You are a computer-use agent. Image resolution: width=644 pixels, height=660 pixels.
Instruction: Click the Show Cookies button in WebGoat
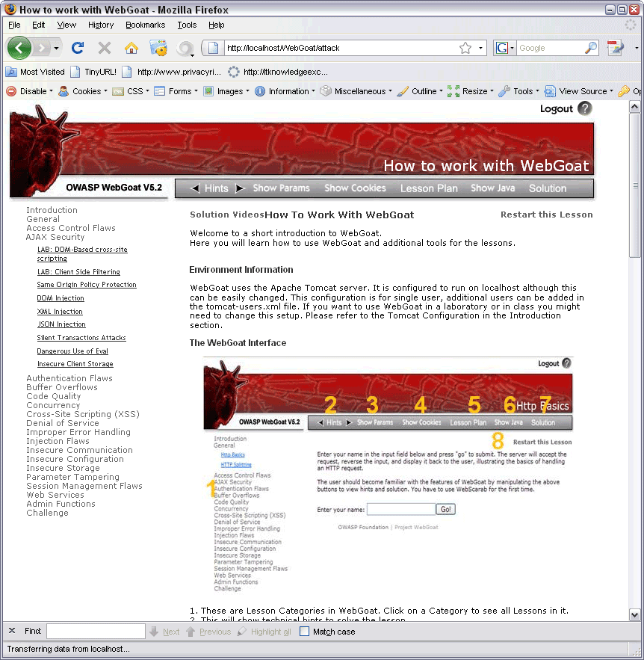coord(355,188)
